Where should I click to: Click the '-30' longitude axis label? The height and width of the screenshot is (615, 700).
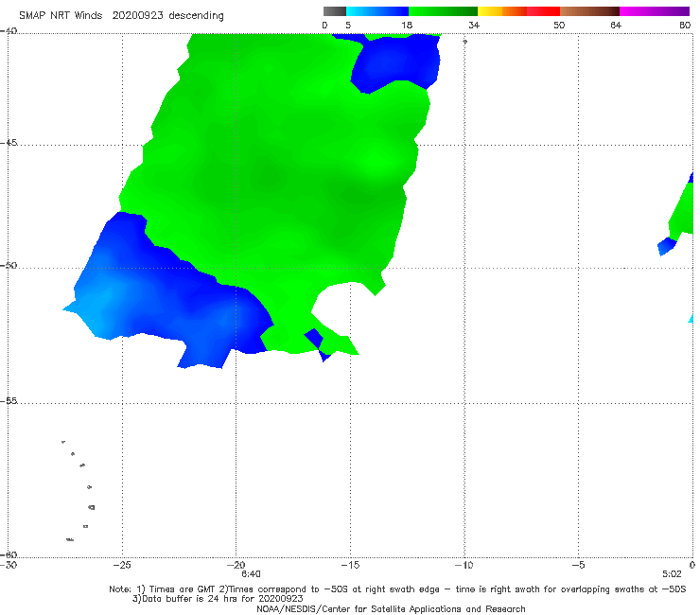click(x=9, y=566)
